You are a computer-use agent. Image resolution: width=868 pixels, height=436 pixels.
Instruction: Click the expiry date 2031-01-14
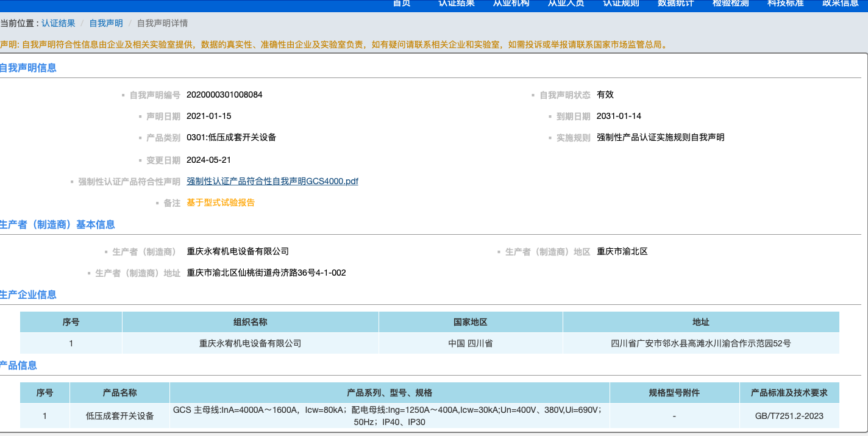click(619, 116)
